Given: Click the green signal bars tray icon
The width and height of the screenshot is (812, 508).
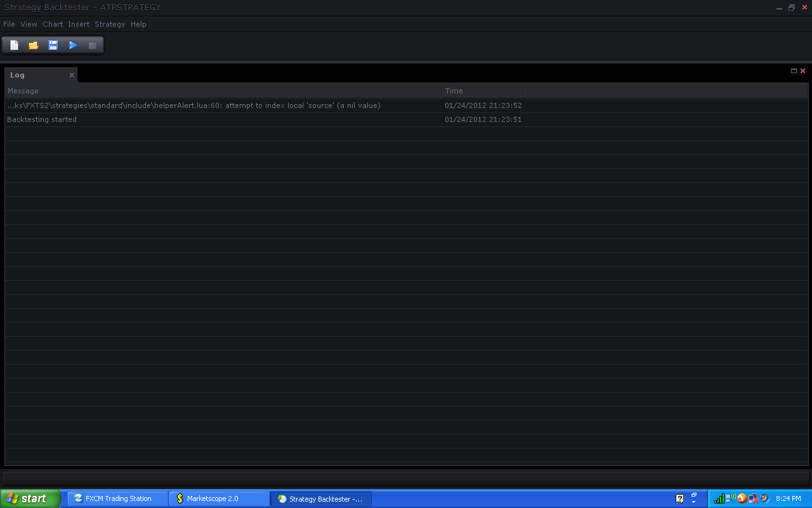Looking at the screenshot, I should 719,498.
